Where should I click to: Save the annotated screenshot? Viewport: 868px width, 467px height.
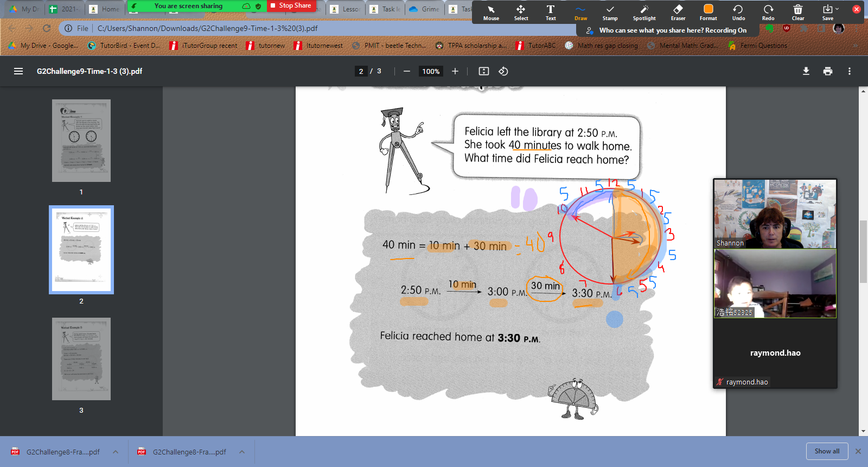[x=827, y=12]
